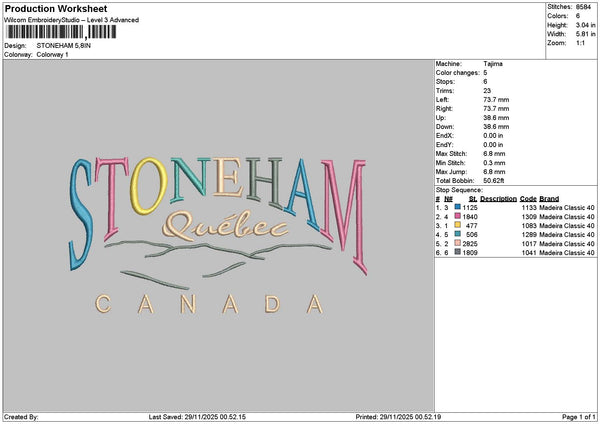Select the 'Up:' label
Screen dimensions: 600x424
coord(440,118)
